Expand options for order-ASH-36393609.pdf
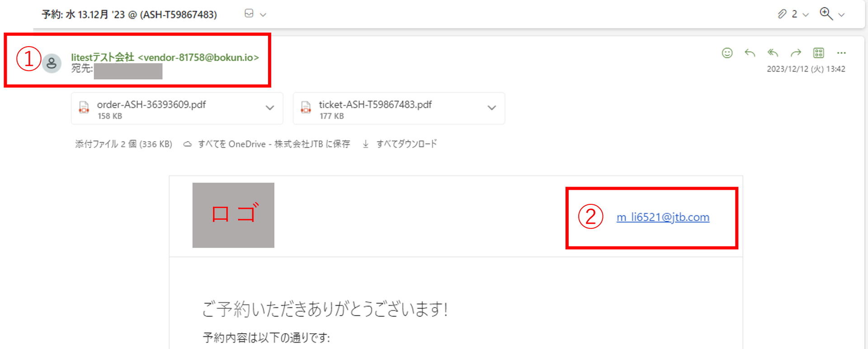The height and width of the screenshot is (349, 868). (x=270, y=108)
